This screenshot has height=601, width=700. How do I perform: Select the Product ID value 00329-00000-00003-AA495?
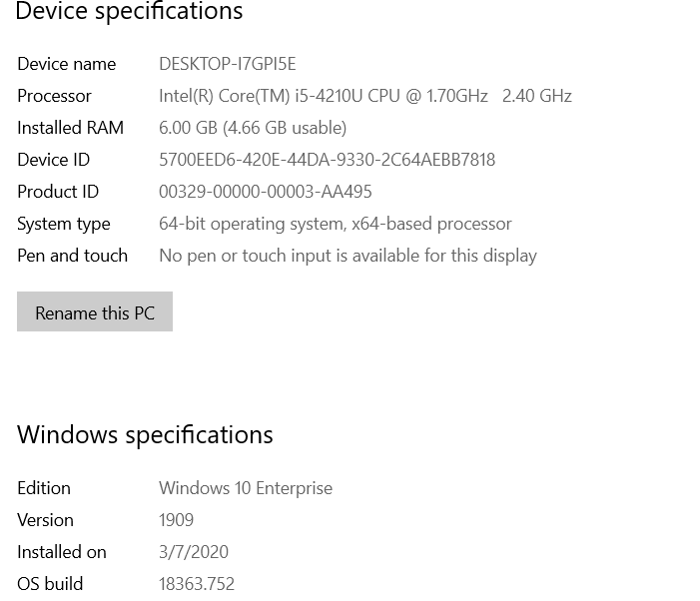(266, 192)
